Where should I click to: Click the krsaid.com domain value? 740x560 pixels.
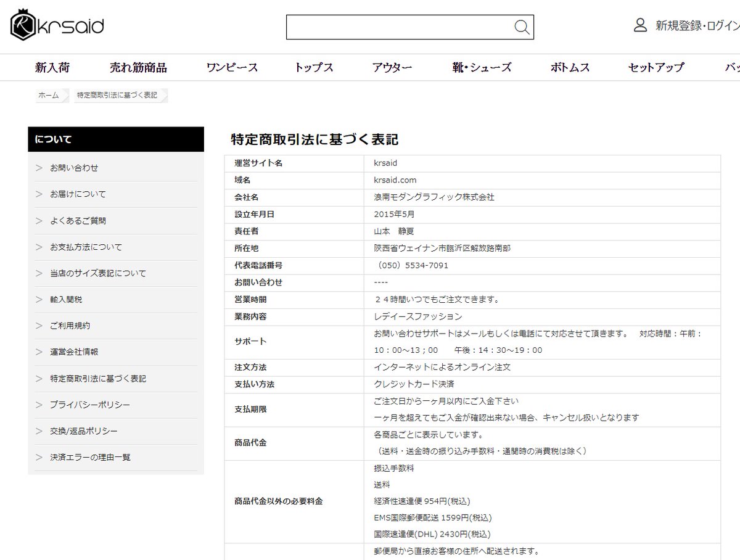[x=395, y=180]
